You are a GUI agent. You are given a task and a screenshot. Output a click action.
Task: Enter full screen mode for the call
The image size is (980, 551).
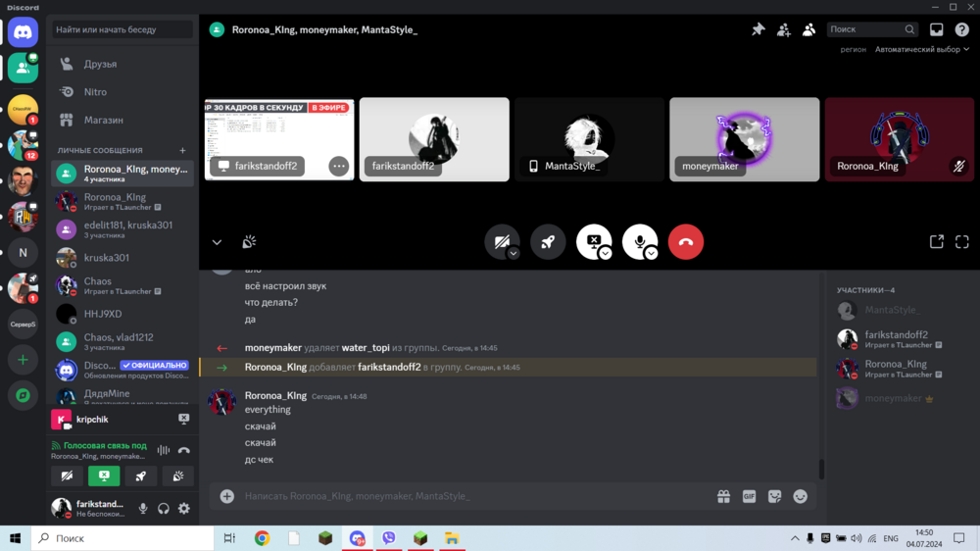[962, 242]
